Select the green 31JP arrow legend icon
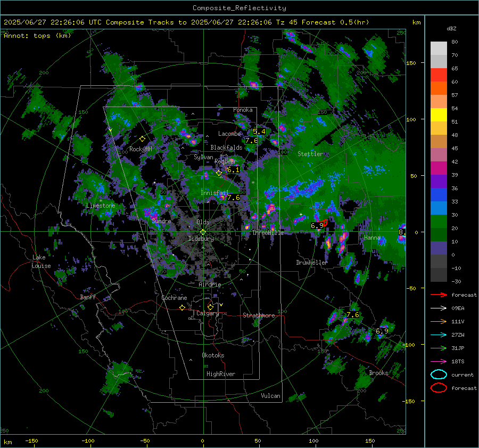 (x=439, y=348)
